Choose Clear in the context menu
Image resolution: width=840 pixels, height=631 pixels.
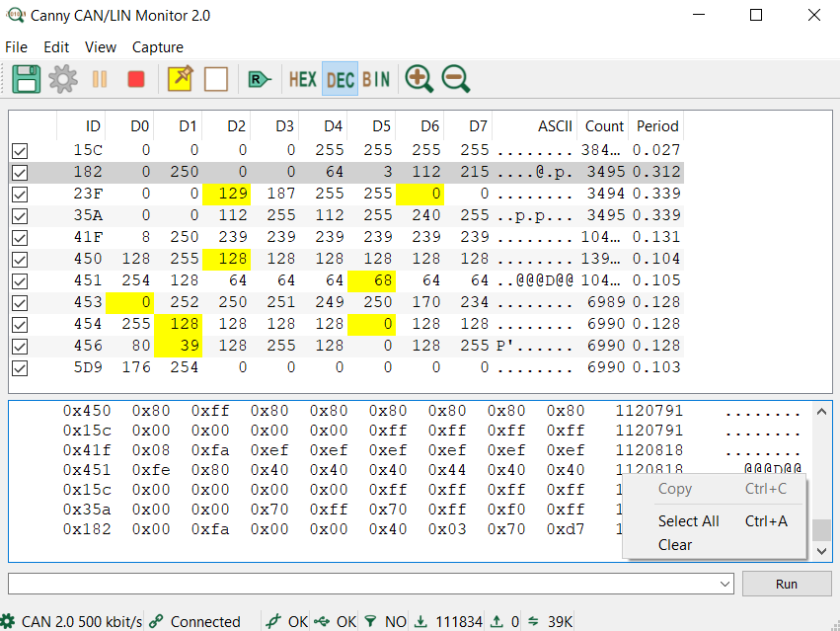tap(716, 545)
